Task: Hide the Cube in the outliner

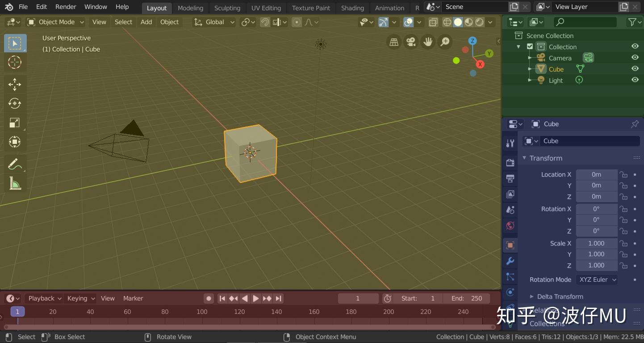Action: [x=635, y=68]
